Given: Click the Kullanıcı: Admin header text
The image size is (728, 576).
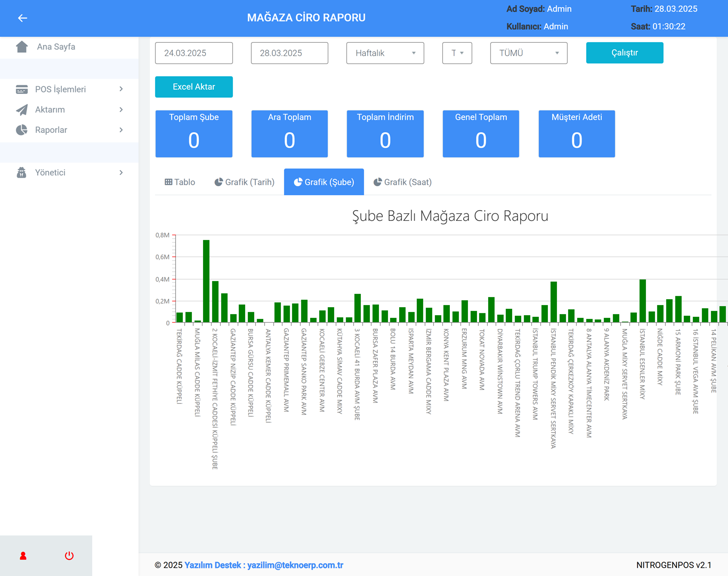Looking at the screenshot, I should click(x=537, y=27).
